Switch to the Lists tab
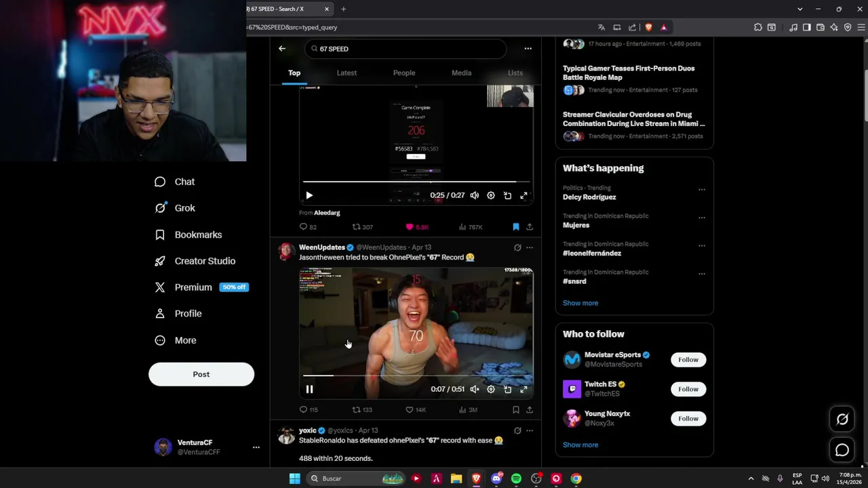 [515, 73]
